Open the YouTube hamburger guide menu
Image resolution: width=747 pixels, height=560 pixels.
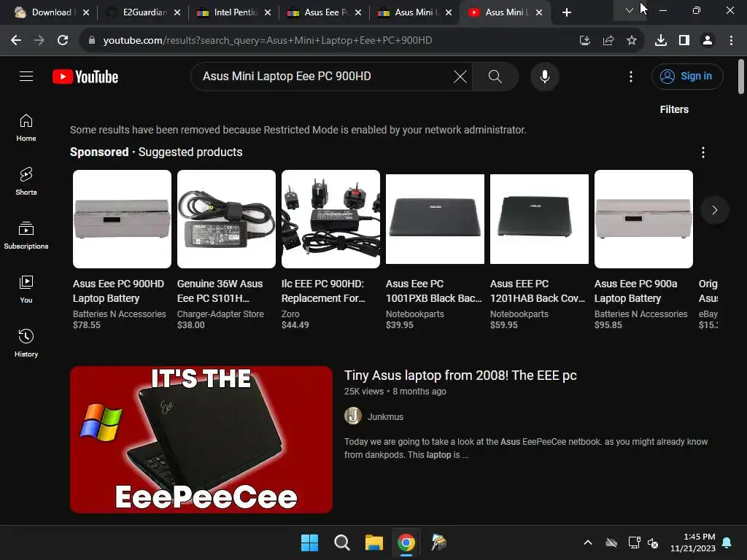26,76
